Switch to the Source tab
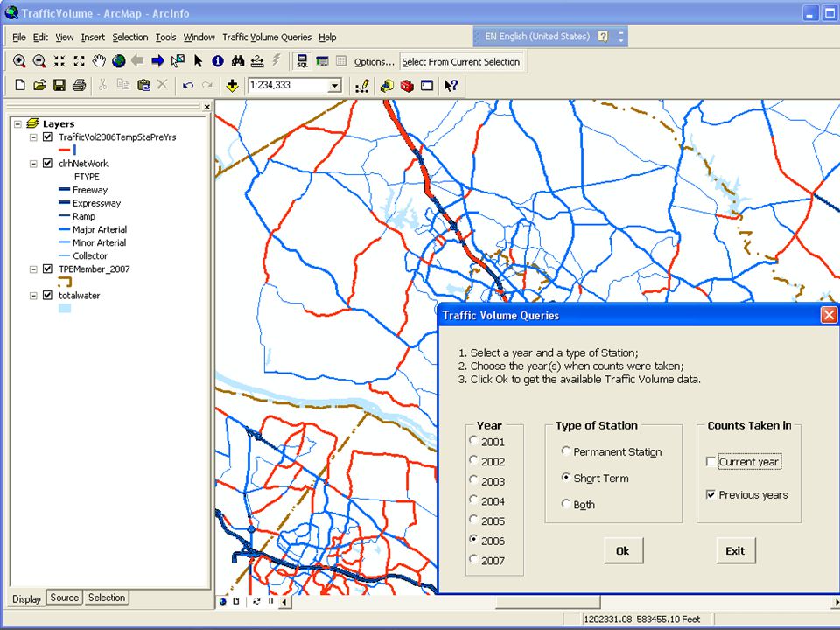The image size is (840, 630). pos(64,598)
